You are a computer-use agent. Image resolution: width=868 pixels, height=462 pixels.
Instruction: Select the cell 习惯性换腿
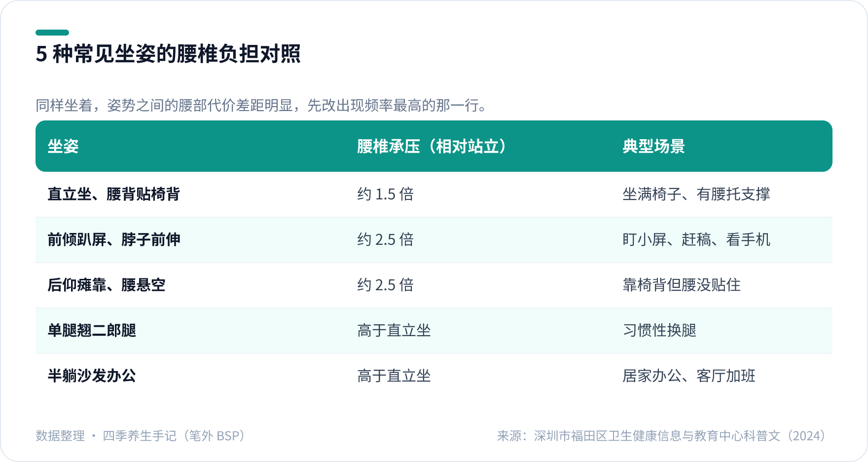pos(659,330)
